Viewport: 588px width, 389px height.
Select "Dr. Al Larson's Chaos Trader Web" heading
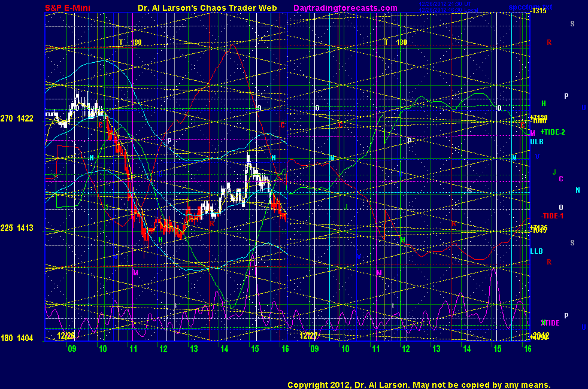click(x=207, y=8)
